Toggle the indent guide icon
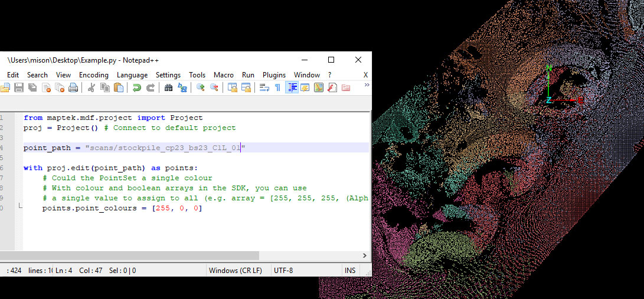This screenshot has height=299, width=644. tap(292, 87)
